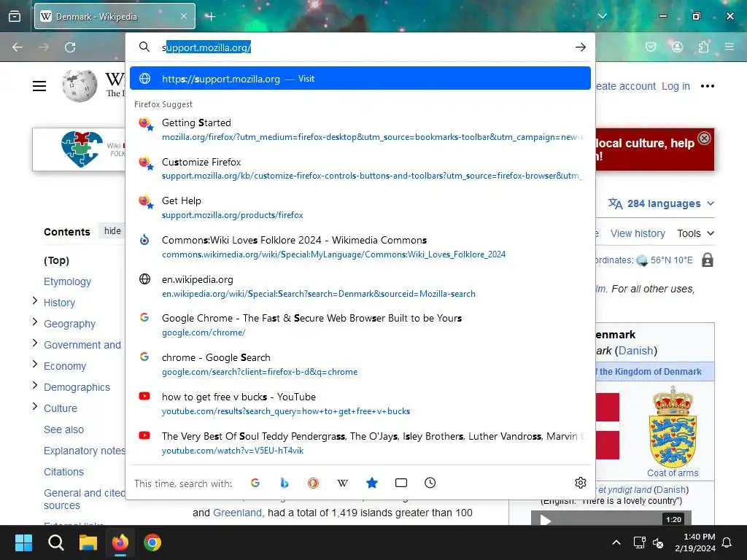Search this time with Google

tap(255, 483)
